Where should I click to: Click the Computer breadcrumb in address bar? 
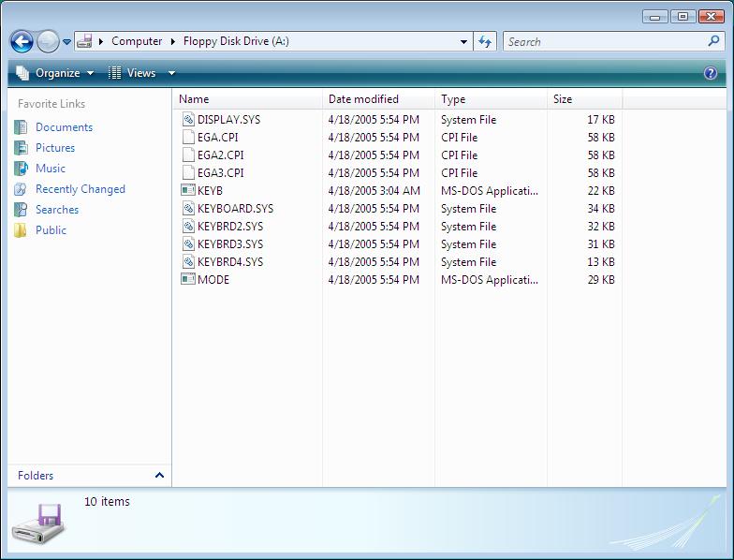[137, 41]
